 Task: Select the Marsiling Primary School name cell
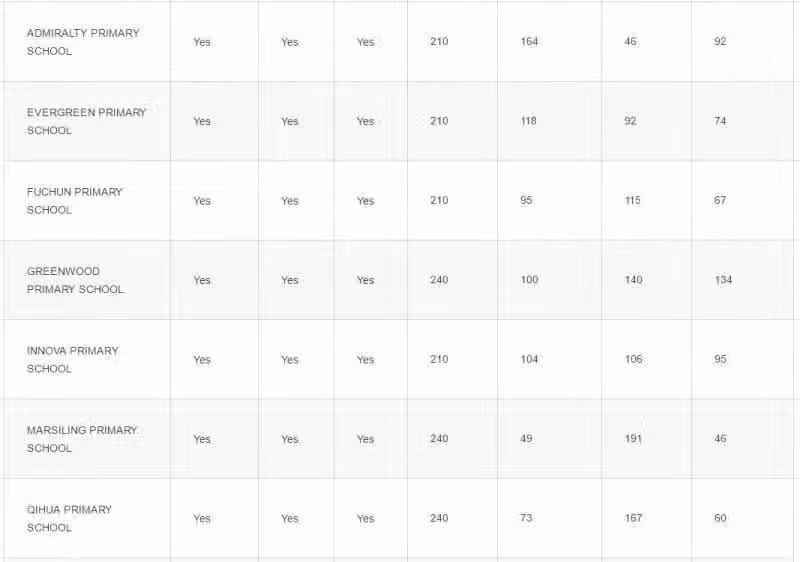pyautogui.click(x=87, y=439)
